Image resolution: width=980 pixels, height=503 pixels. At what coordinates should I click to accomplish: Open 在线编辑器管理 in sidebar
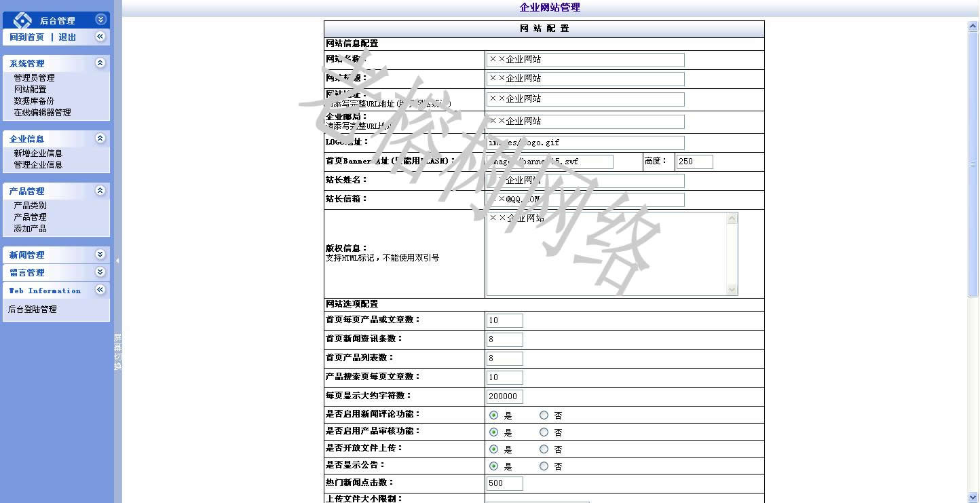click(42, 113)
